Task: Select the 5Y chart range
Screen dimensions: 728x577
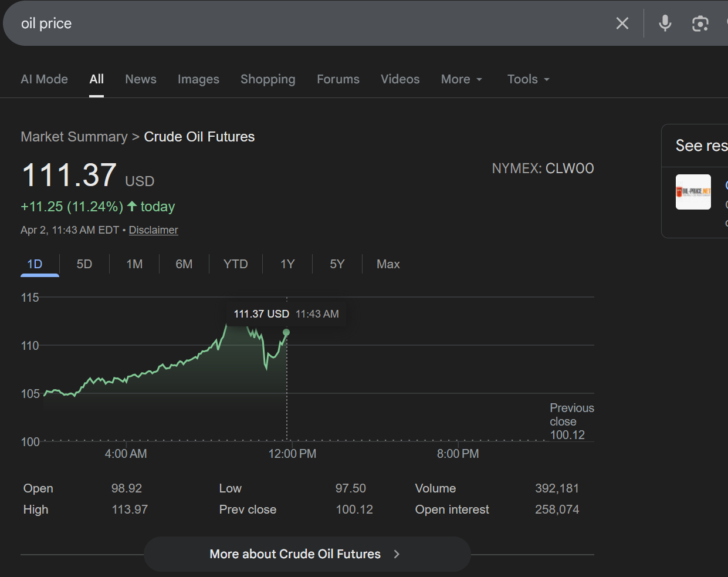Action: click(x=337, y=264)
